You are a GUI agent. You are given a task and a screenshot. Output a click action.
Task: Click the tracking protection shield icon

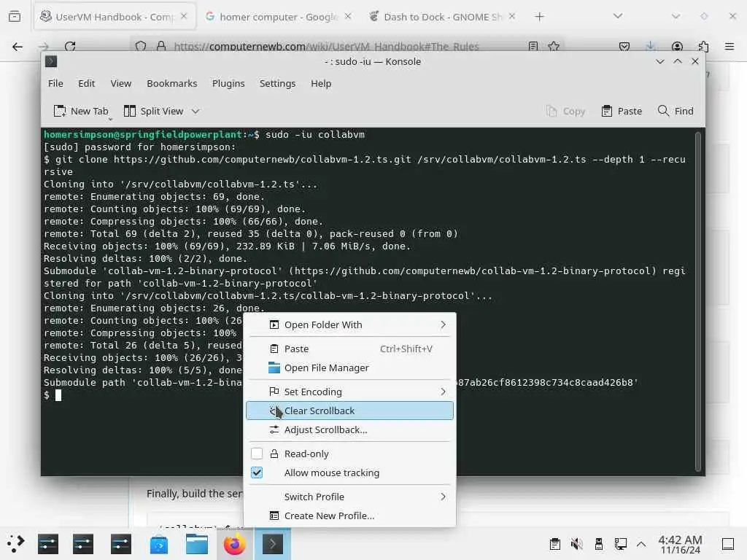point(141,46)
